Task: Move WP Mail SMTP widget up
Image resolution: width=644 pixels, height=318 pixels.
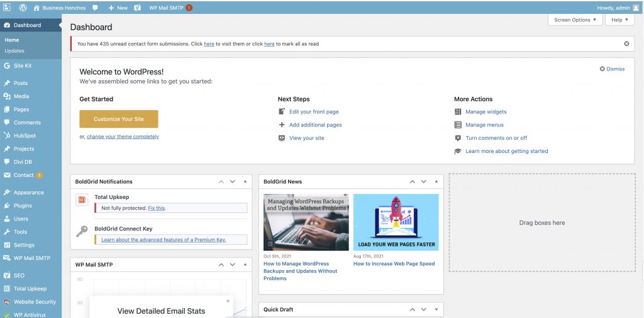Action: pos(221,264)
